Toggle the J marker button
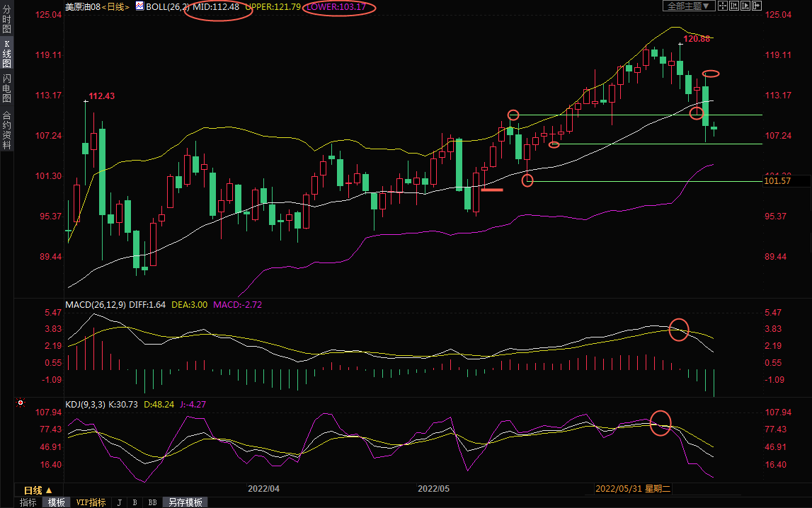The height and width of the screenshot is (508, 812). pyautogui.click(x=119, y=502)
